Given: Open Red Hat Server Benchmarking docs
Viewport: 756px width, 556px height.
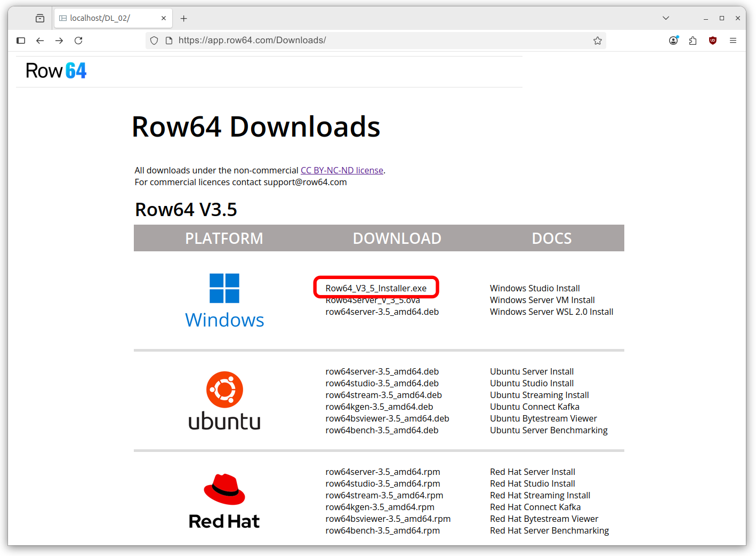Looking at the screenshot, I should [549, 530].
